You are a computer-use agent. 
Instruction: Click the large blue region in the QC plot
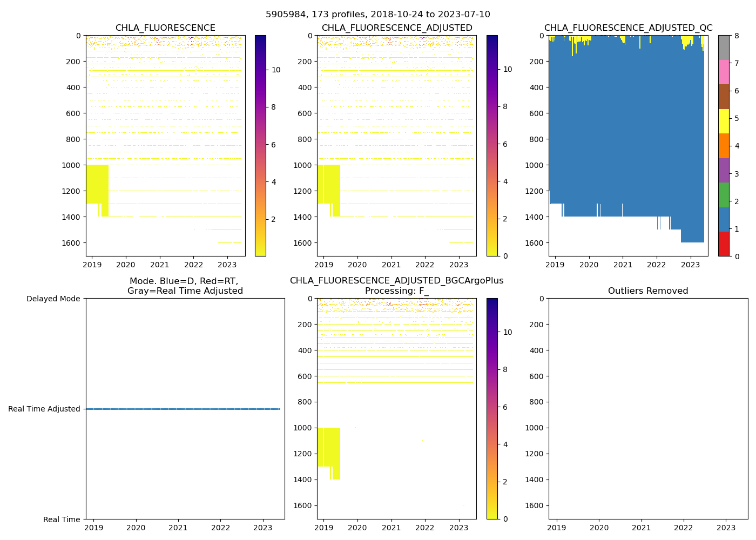pos(626,135)
